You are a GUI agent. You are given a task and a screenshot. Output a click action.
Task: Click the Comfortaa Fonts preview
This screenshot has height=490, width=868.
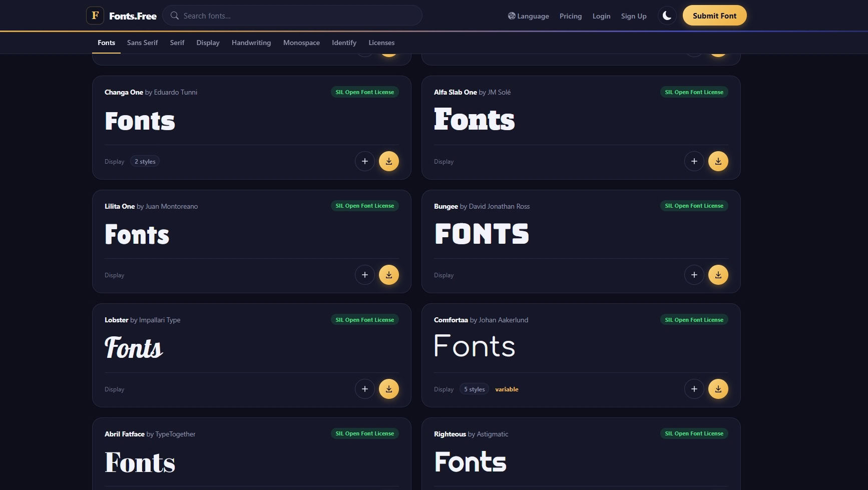click(x=474, y=346)
